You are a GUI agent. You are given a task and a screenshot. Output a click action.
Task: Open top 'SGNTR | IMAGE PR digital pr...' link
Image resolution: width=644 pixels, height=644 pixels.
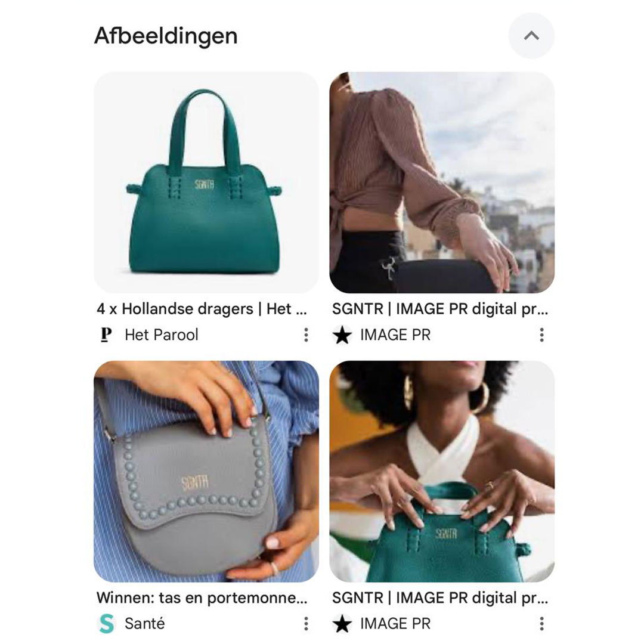pos(440,309)
